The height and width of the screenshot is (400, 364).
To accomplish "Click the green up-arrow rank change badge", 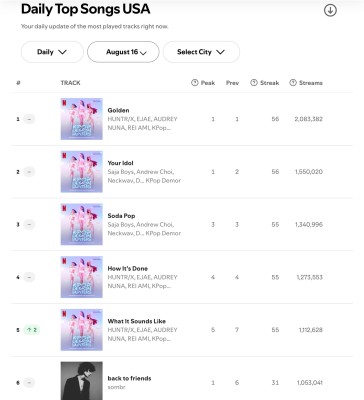I will (32, 330).
